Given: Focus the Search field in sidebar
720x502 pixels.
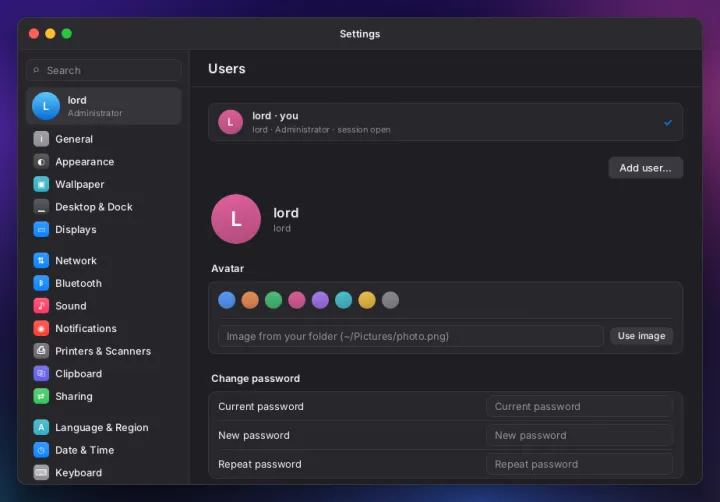Looking at the screenshot, I should click(104, 70).
